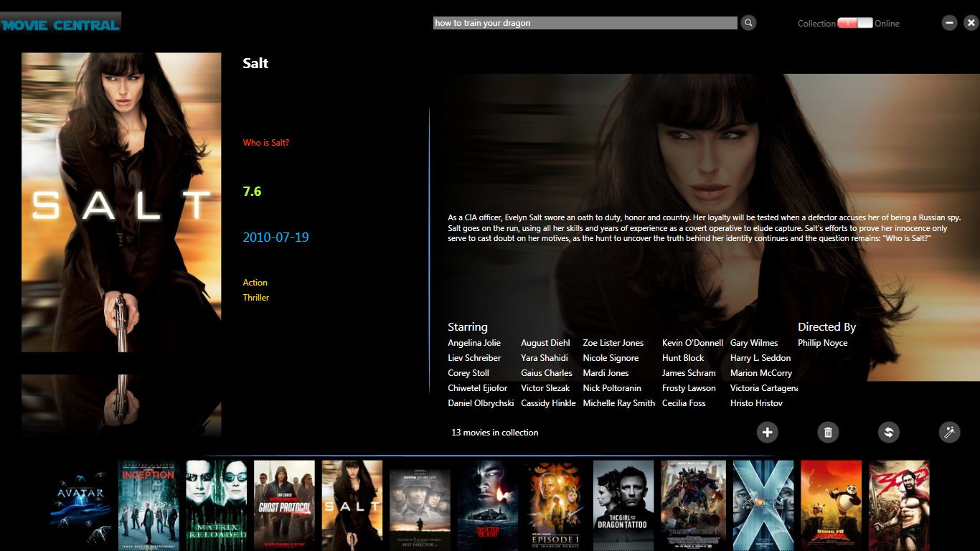This screenshot has width=980, height=551.
Task: Click actor name Gary Wilmes
Action: 754,343
